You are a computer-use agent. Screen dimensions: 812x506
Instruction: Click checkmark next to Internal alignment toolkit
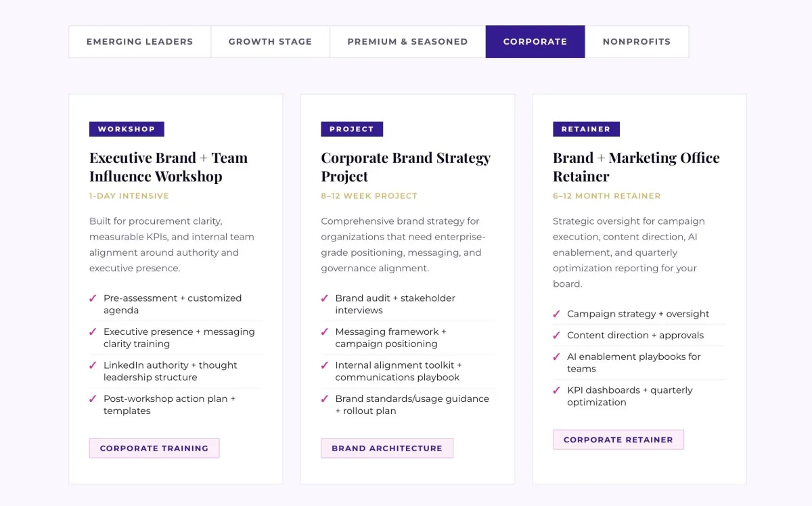(325, 365)
